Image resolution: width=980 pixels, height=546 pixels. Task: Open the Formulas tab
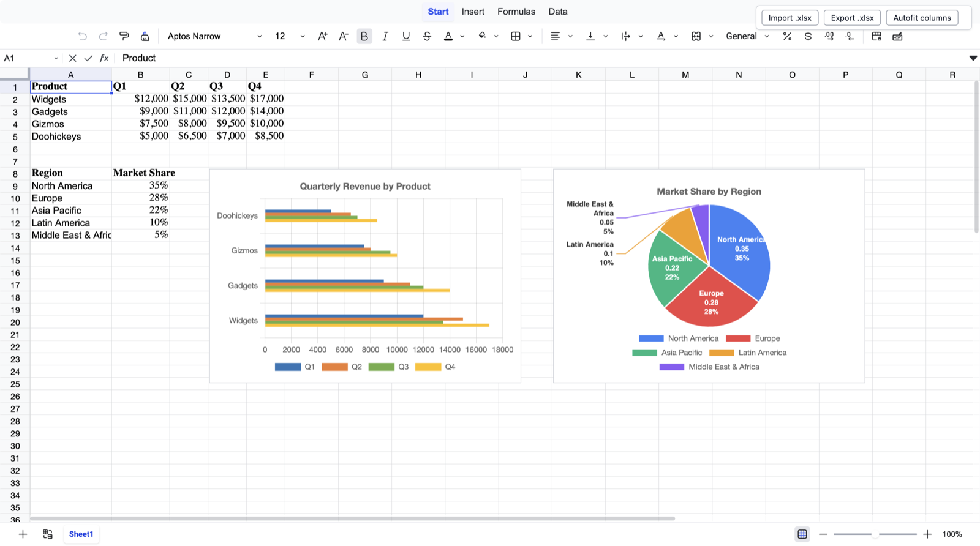(516, 12)
